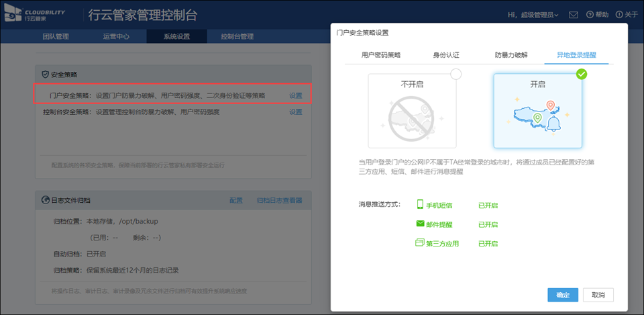This screenshot has width=644, height=315.
Task: Switch to the 防暴力破解 tab
Action: click(511, 55)
